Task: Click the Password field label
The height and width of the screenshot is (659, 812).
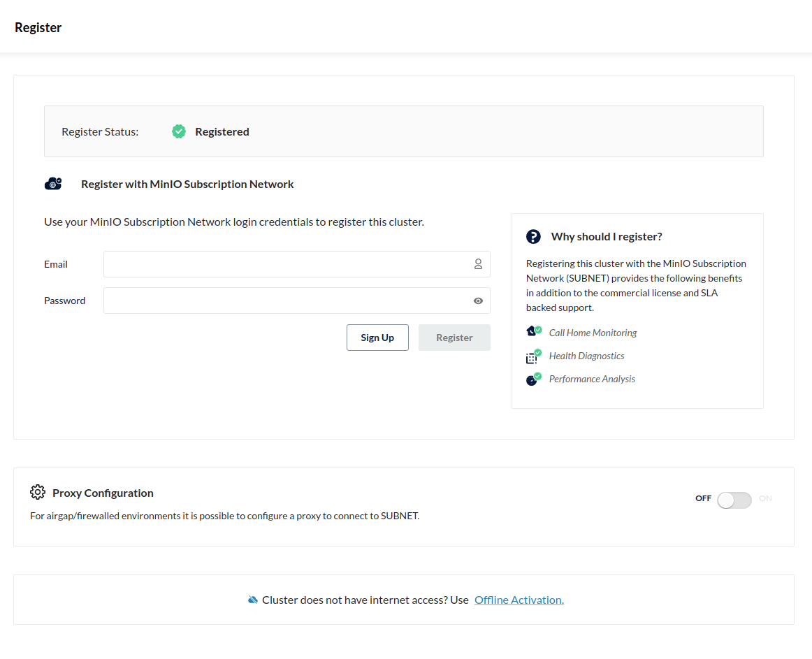Action: pyautogui.click(x=65, y=300)
